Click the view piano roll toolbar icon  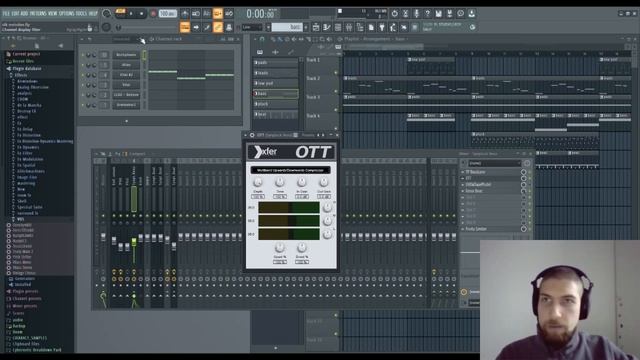(327, 27)
